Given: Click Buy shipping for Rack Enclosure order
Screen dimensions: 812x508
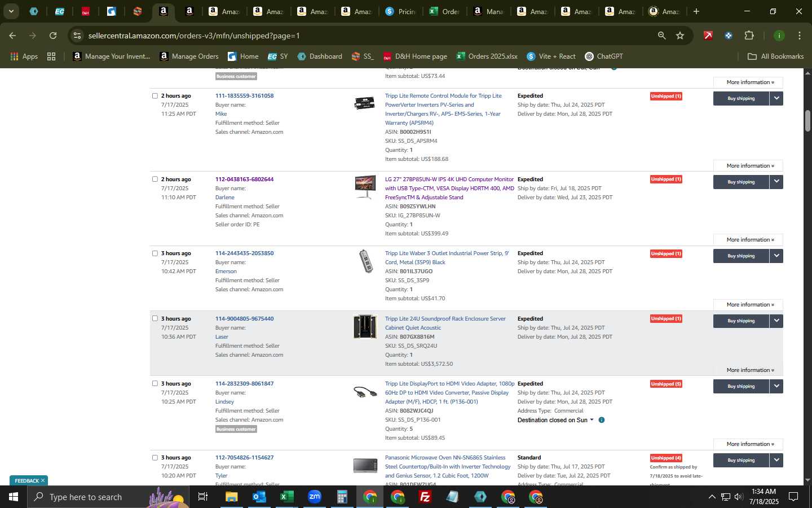Looking at the screenshot, I should tap(741, 321).
